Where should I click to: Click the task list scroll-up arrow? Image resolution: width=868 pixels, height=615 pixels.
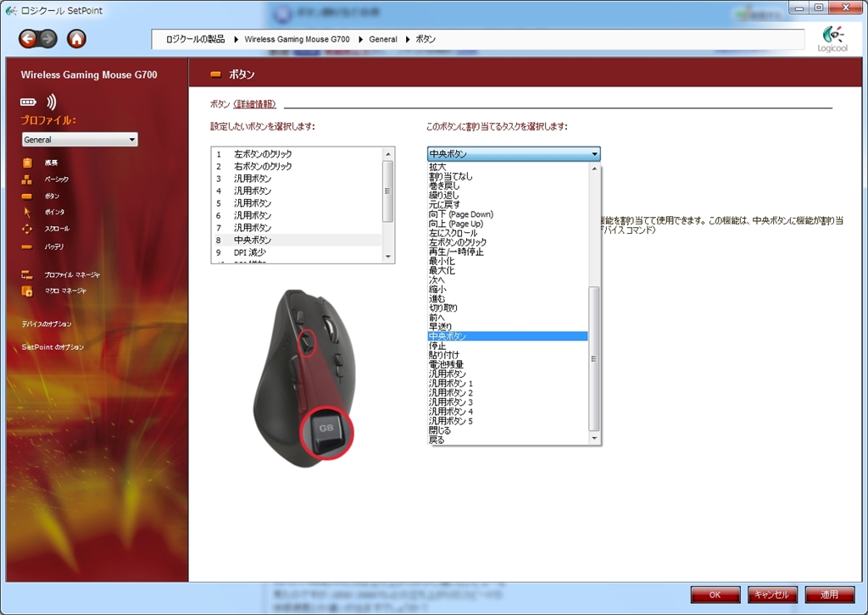pyautogui.click(x=594, y=168)
